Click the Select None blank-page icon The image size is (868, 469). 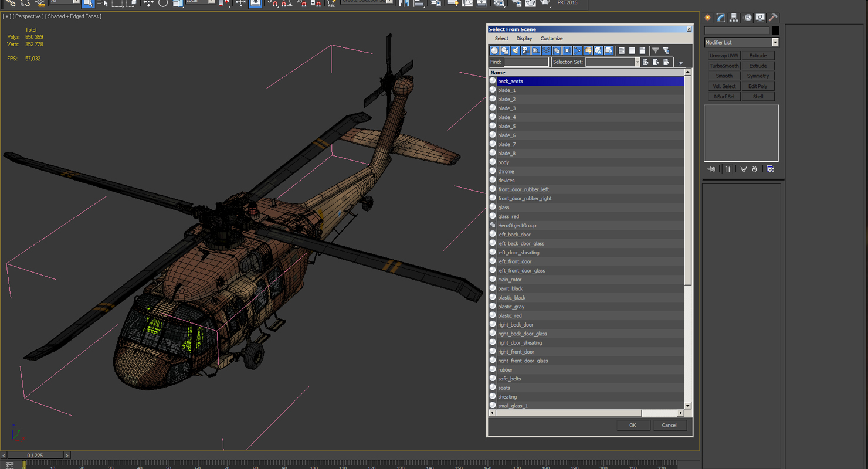click(632, 51)
